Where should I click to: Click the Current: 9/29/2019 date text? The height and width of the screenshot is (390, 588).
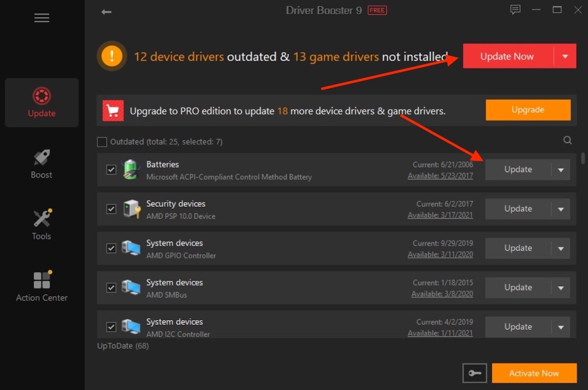[x=443, y=243]
